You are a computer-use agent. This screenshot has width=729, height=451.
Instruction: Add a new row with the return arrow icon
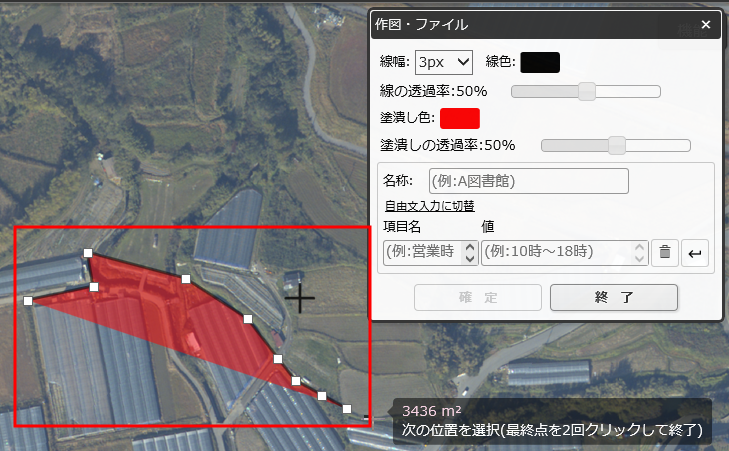695,253
